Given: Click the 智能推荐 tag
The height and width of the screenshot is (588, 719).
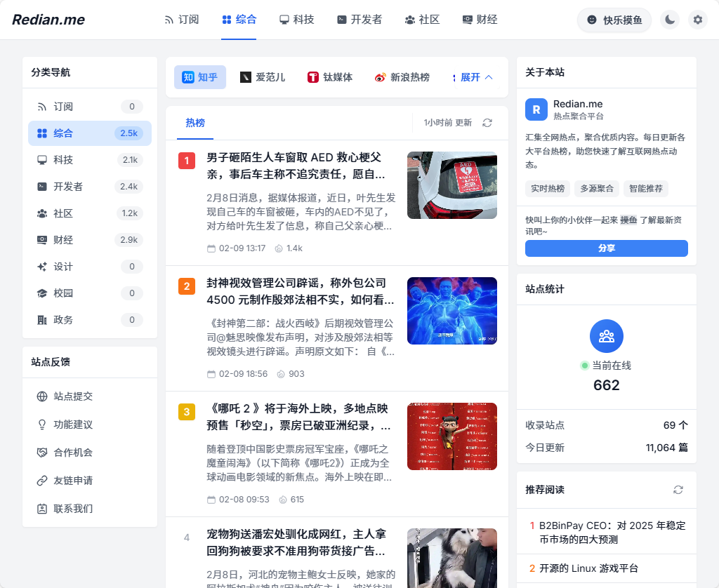Looking at the screenshot, I should 646,188.
